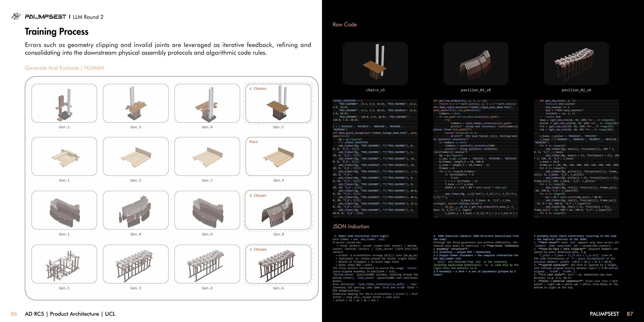Click the 'Pass' label on bed Gen.4
This screenshot has width=644, height=322.
253,142
